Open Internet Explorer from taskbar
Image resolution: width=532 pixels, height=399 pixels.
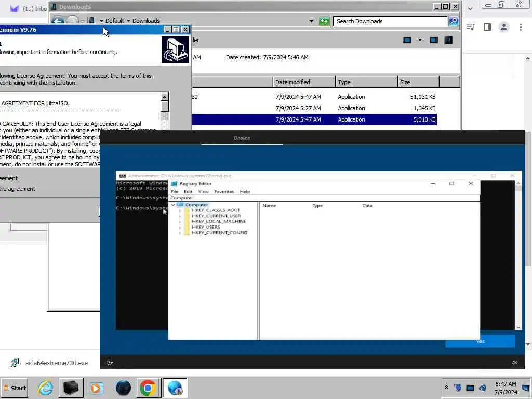(x=46, y=388)
